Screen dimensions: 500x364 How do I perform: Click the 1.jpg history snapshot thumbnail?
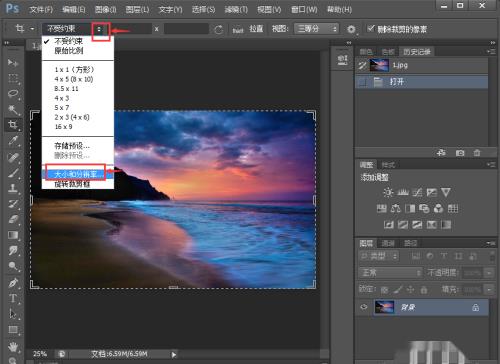pos(379,65)
